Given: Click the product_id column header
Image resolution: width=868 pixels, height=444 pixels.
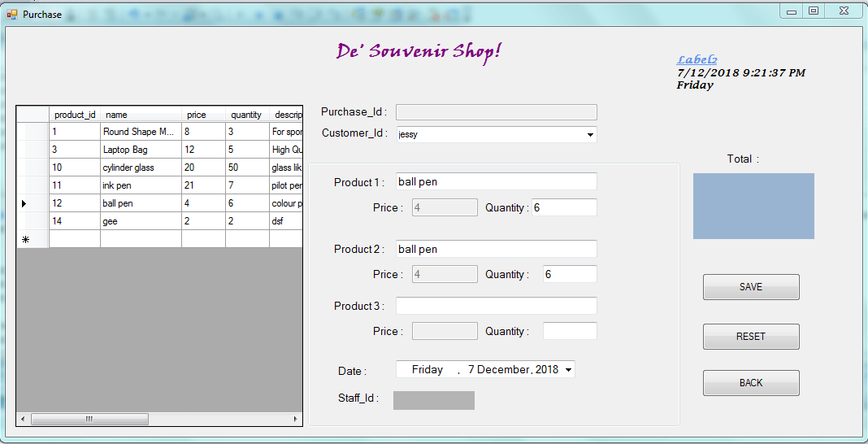Looking at the screenshot, I should tap(75, 115).
